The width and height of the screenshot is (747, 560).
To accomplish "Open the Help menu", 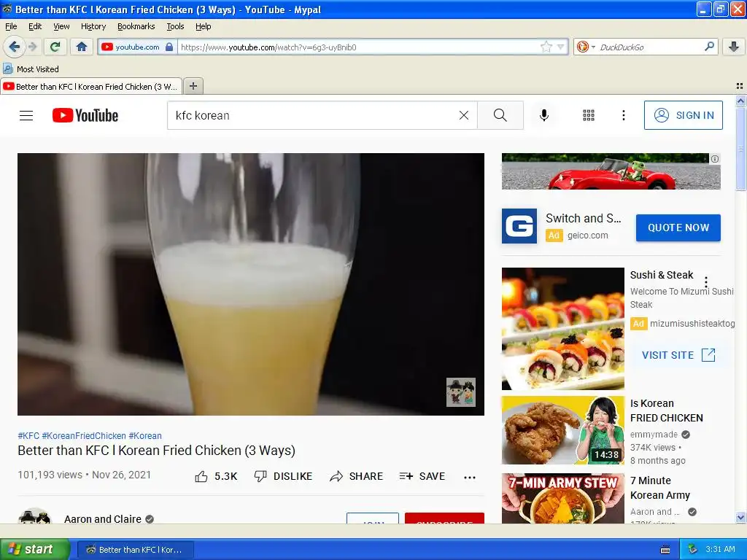I will click(204, 26).
